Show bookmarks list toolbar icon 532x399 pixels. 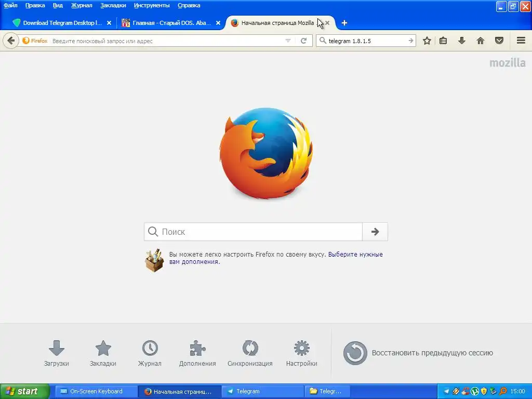443,41
